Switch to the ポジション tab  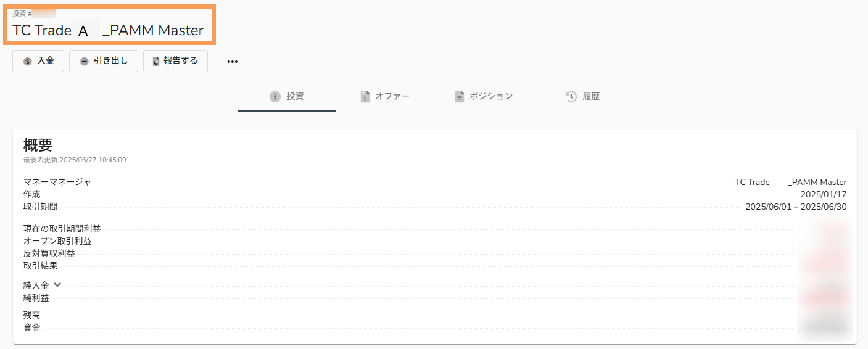pos(484,97)
